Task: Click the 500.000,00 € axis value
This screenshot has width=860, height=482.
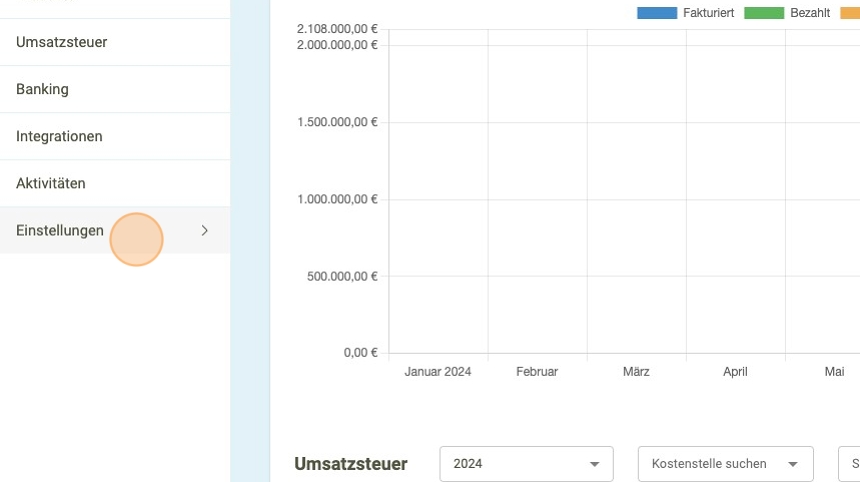Action: pyautogui.click(x=342, y=276)
